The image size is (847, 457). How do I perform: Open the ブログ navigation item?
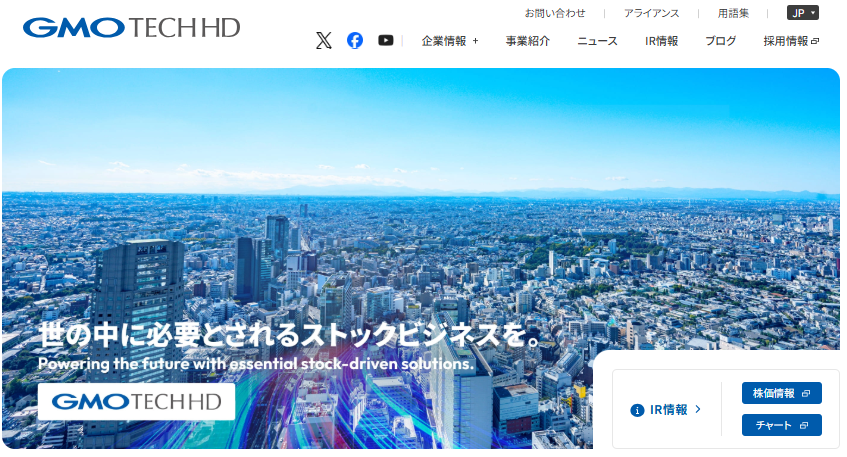pyautogui.click(x=720, y=41)
